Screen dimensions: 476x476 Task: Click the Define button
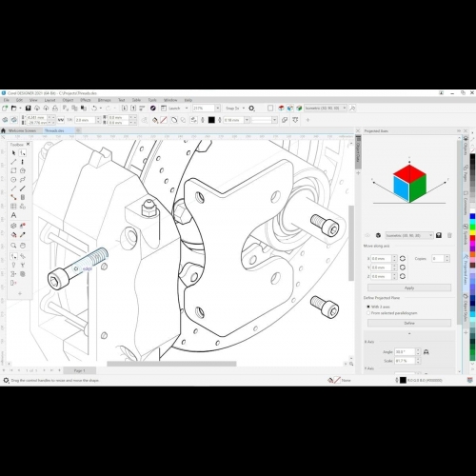(409, 323)
